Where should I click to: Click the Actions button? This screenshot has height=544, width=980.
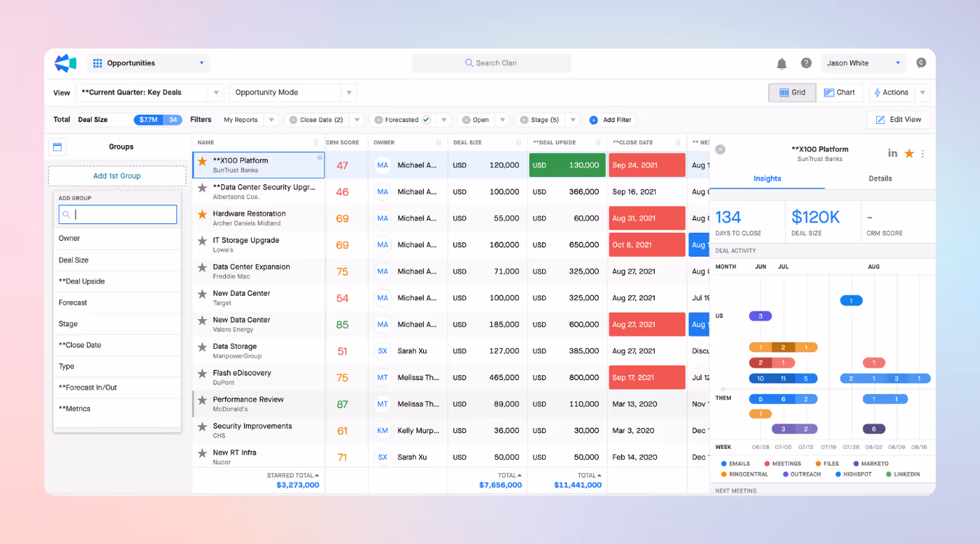pyautogui.click(x=892, y=93)
